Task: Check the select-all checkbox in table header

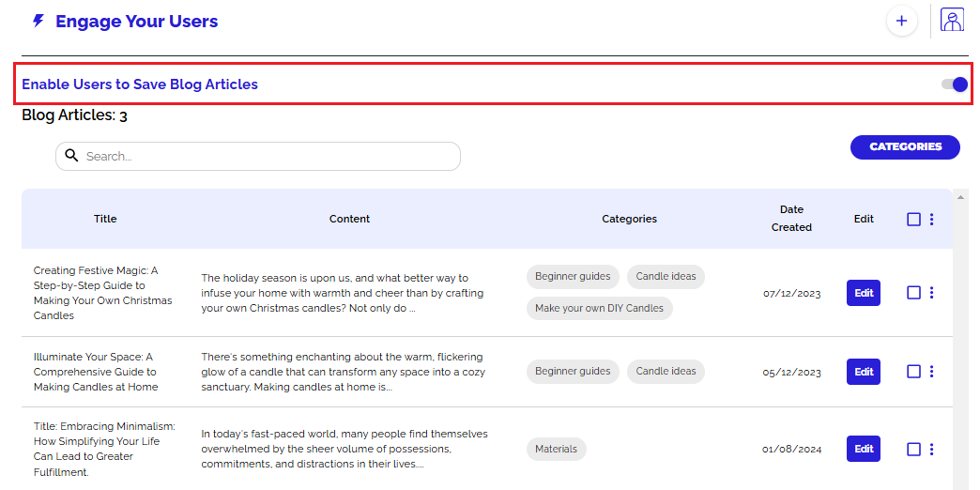Action: click(913, 220)
